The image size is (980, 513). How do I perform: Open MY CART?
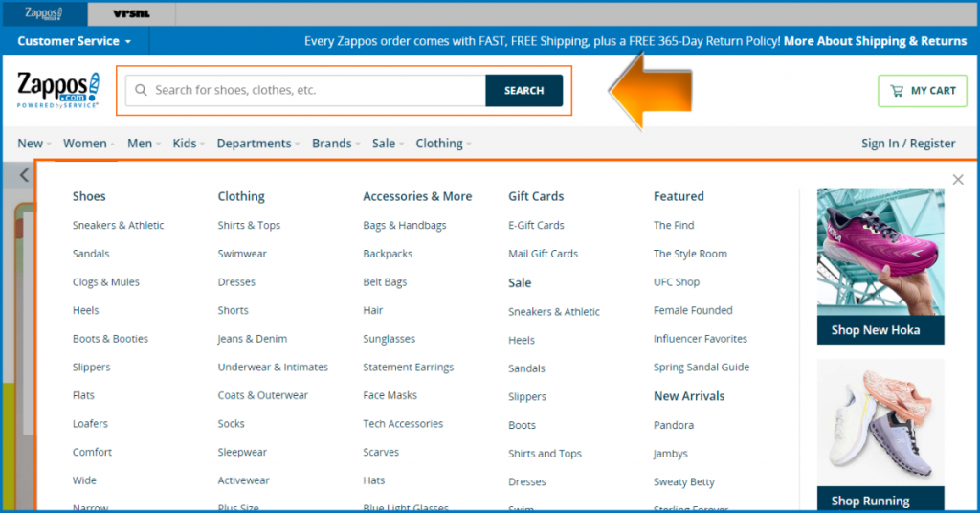pyautogui.click(x=923, y=91)
